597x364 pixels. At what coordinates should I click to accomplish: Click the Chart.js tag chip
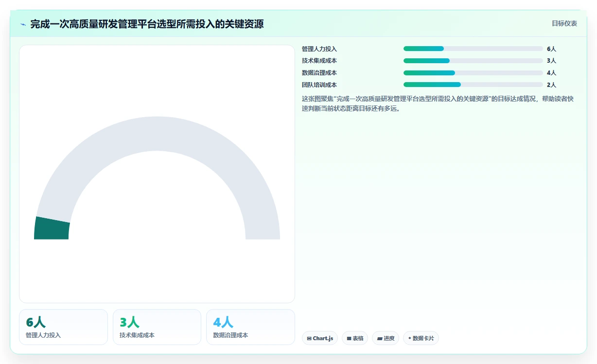pos(320,338)
